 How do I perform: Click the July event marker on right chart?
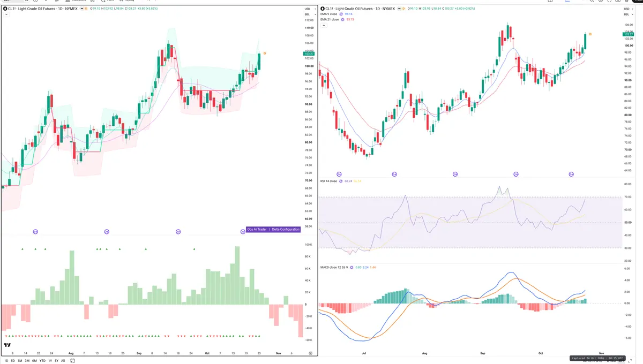(394, 174)
